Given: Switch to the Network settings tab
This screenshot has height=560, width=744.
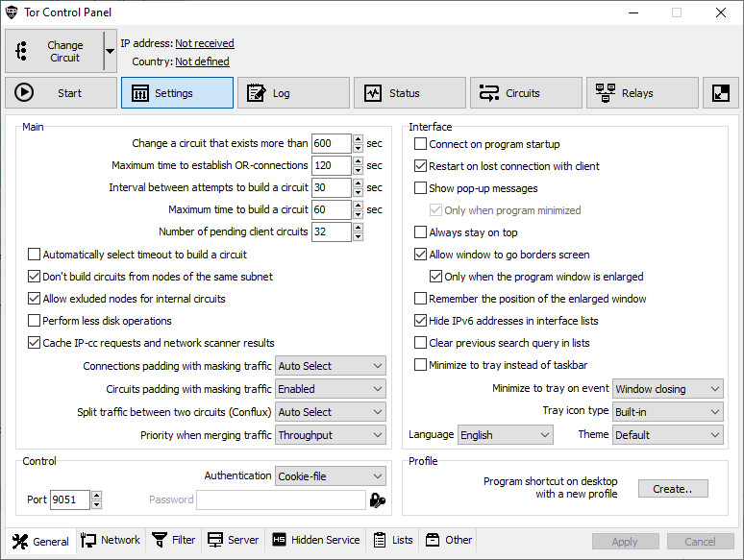Looking at the screenshot, I should pos(111,540).
